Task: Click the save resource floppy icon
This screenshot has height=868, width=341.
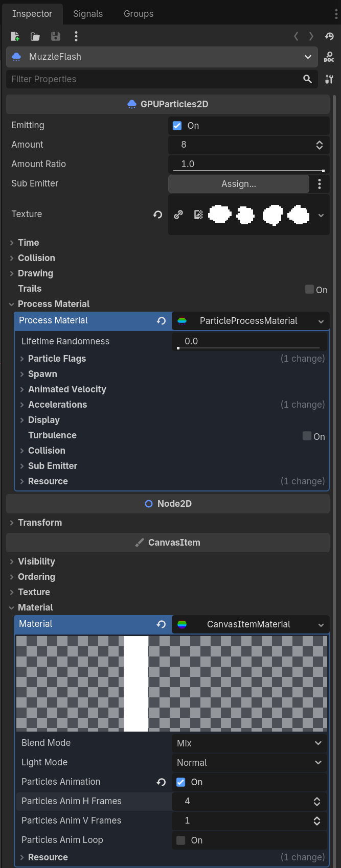Action: tap(56, 36)
